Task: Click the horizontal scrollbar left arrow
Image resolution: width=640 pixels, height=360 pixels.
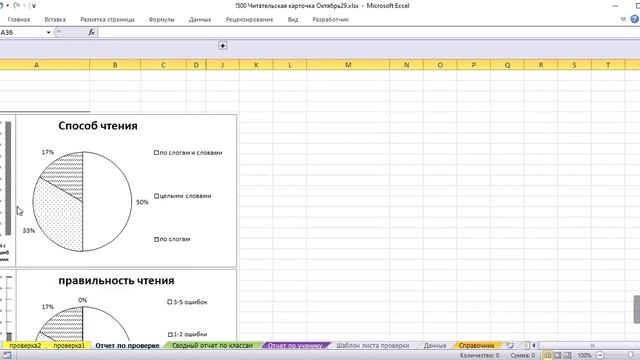Action: [x=534, y=346]
